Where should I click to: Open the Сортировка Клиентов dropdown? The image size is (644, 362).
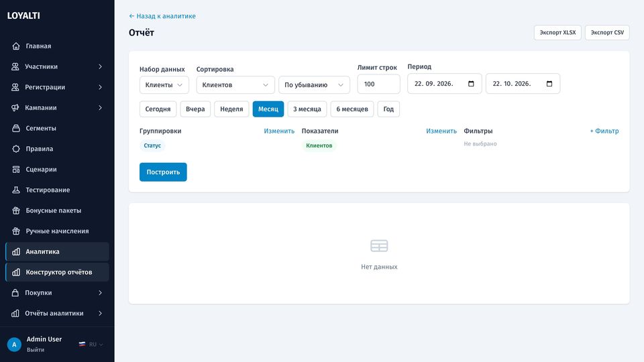tap(235, 85)
